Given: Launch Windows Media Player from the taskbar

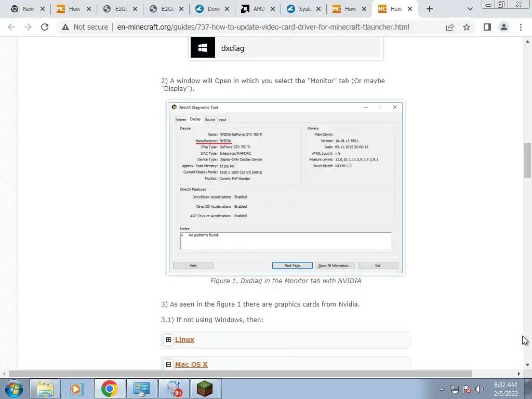Looking at the screenshot, I should point(77,389).
